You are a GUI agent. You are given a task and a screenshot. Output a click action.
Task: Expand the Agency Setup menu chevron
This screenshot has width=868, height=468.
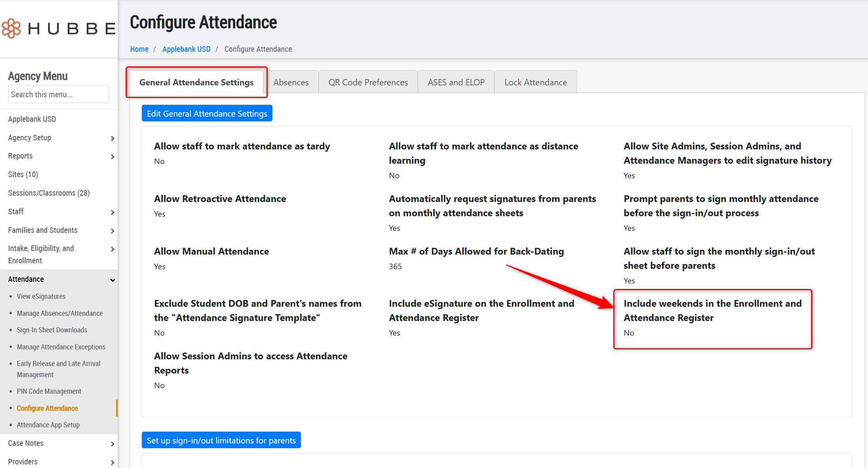tap(112, 138)
